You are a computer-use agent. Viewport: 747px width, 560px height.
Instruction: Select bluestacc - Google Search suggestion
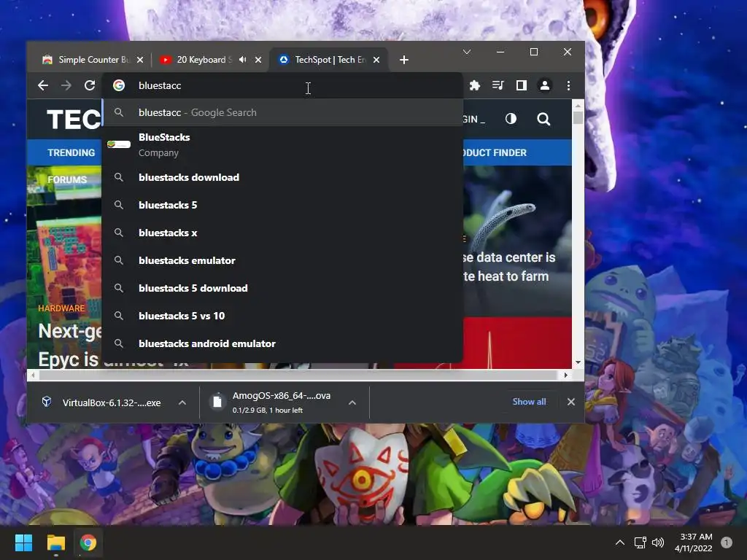click(282, 112)
